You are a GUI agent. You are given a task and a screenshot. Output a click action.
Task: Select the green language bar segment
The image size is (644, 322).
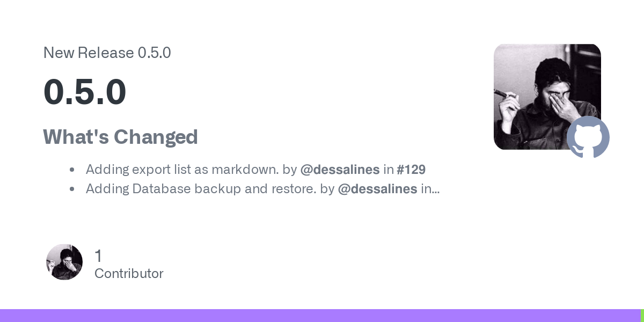click(642, 316)
